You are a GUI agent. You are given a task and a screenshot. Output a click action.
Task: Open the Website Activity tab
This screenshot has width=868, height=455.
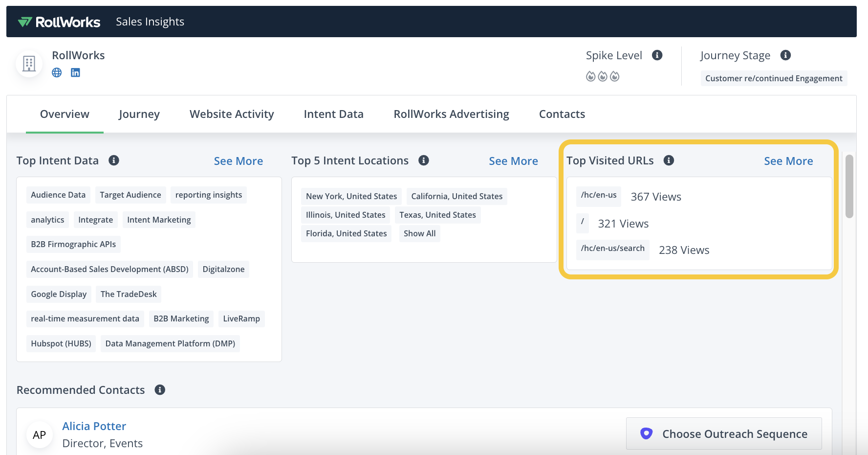tap(232, 114)
